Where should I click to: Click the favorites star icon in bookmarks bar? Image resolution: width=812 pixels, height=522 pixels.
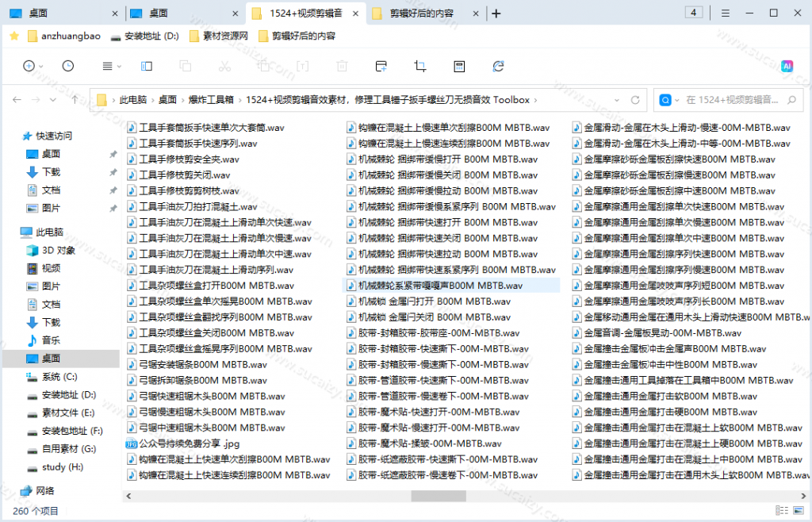pos(14,36)
